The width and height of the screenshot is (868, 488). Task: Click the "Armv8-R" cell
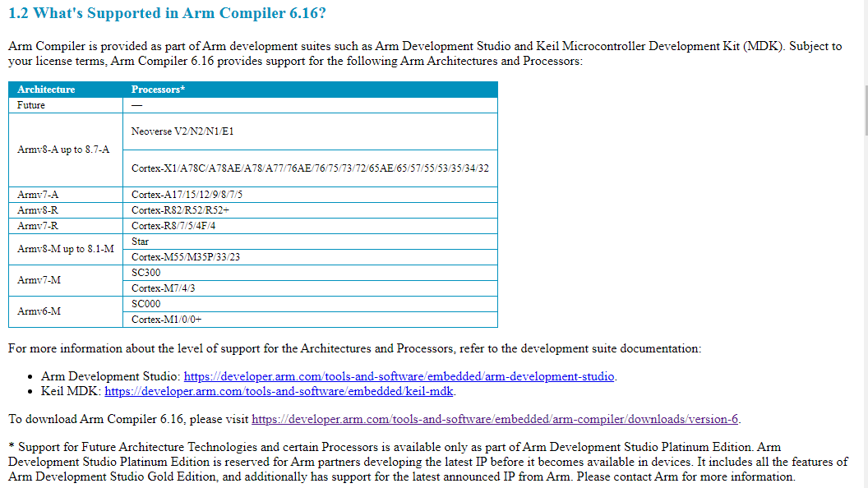65,210
